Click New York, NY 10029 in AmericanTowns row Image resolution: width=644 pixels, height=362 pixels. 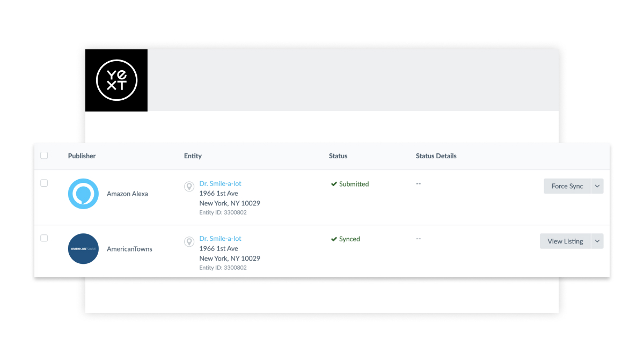tap(230, 258)
